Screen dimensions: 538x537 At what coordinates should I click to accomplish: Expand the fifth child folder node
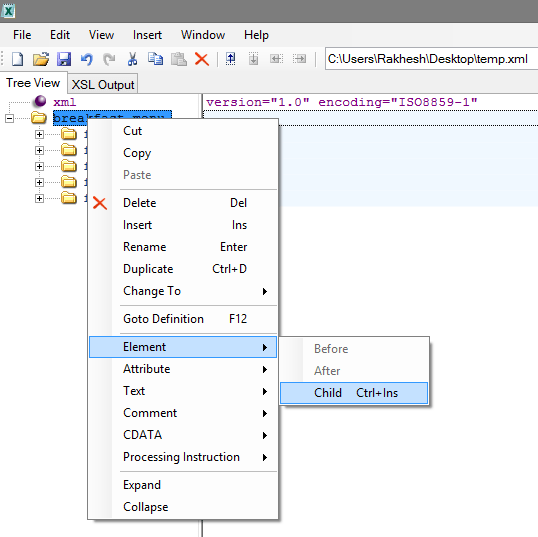pos(39,198)
